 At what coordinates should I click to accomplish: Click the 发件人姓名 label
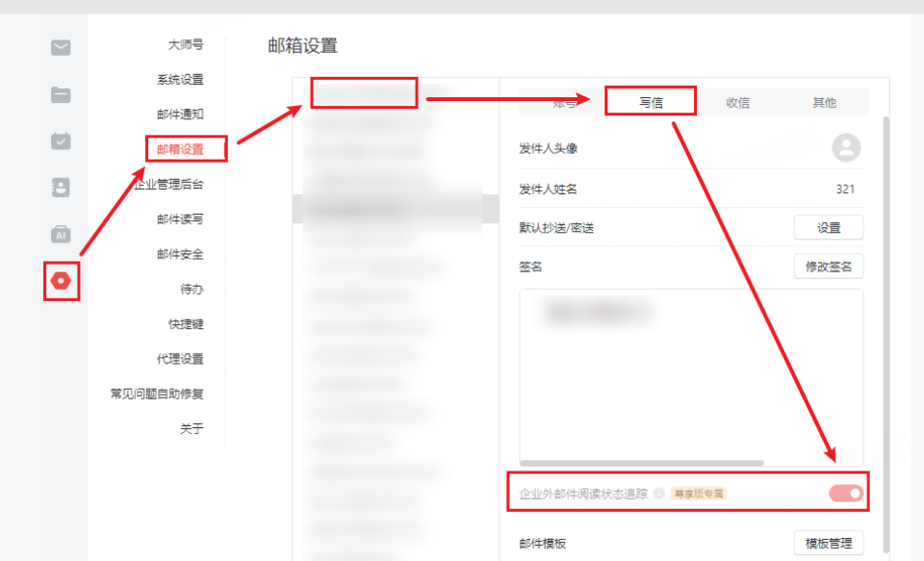pyautogui.click(x=548, y=190)
